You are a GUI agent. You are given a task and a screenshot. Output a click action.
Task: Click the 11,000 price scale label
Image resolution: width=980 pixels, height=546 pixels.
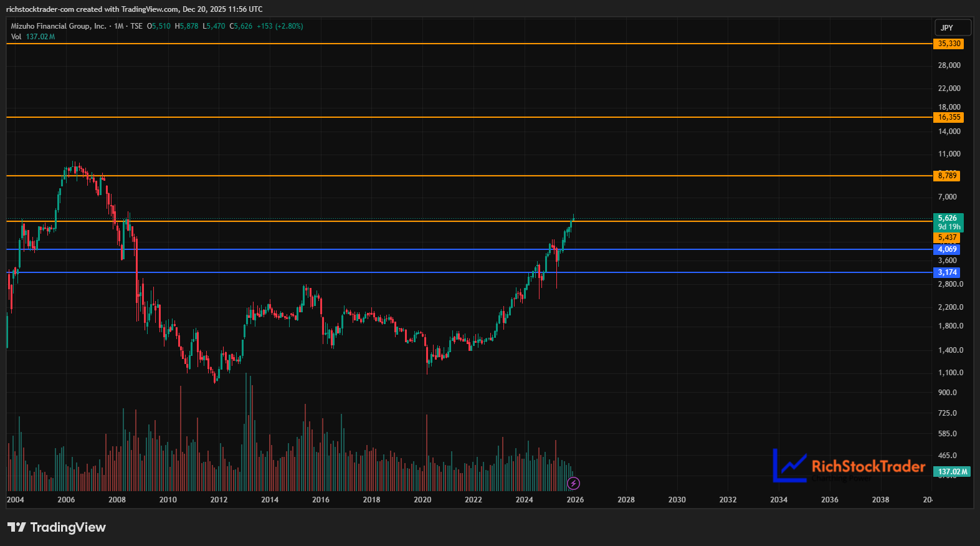(x=949, y=154)
